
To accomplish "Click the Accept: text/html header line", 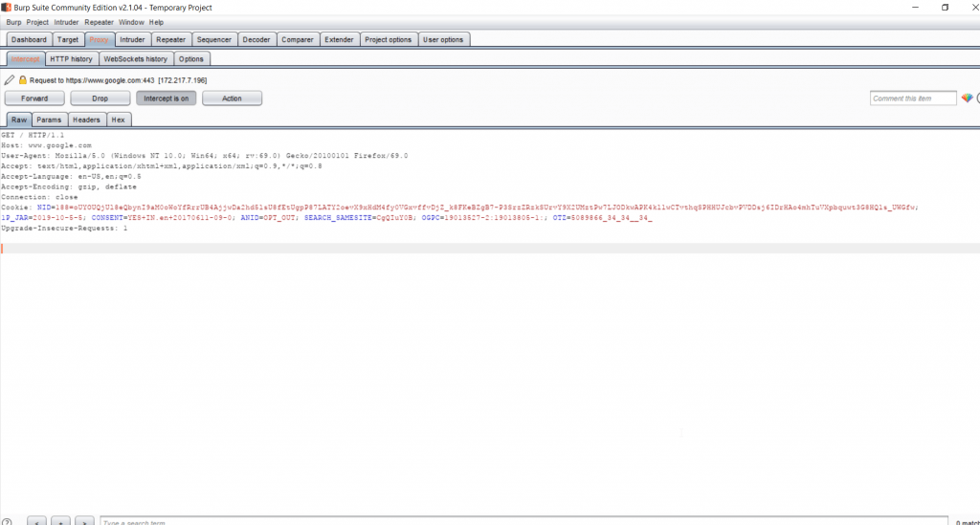I will pyautogui.click(x=162, y=166).
